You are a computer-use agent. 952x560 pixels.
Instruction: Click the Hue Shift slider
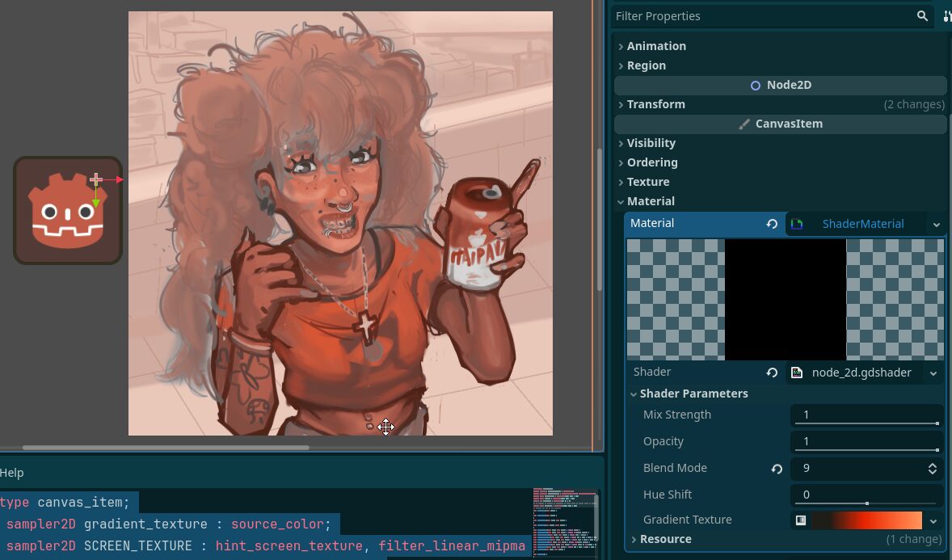tap(866, 503)
